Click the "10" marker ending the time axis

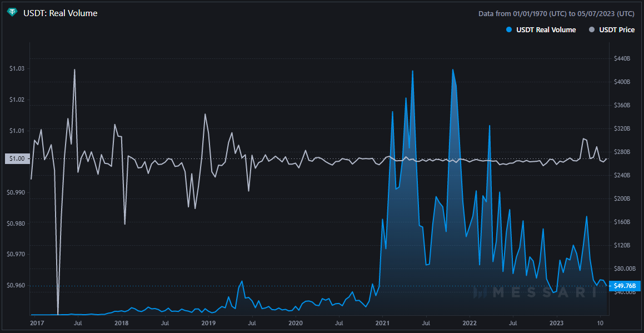pyautogui.click(x=600, y=323)
